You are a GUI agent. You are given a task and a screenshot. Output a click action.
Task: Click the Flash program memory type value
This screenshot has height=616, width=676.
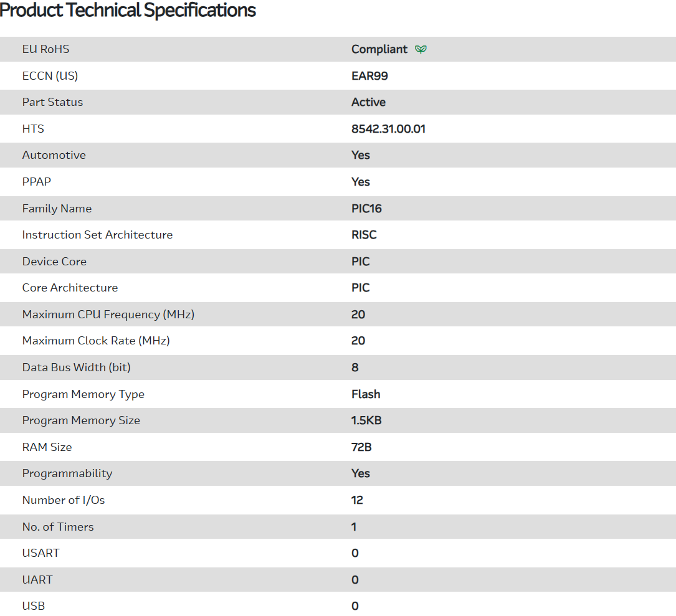pos(366,394)
